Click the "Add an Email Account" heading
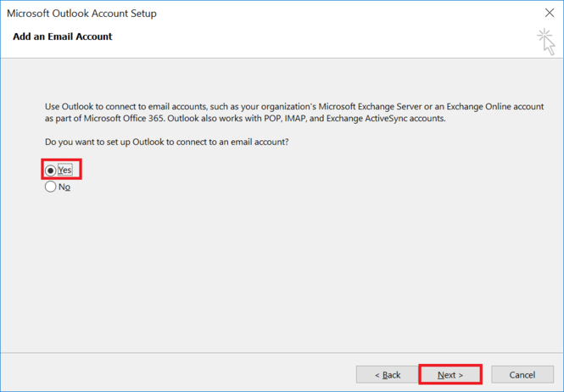Screen dimensions: 564x392 pos(63,36)
